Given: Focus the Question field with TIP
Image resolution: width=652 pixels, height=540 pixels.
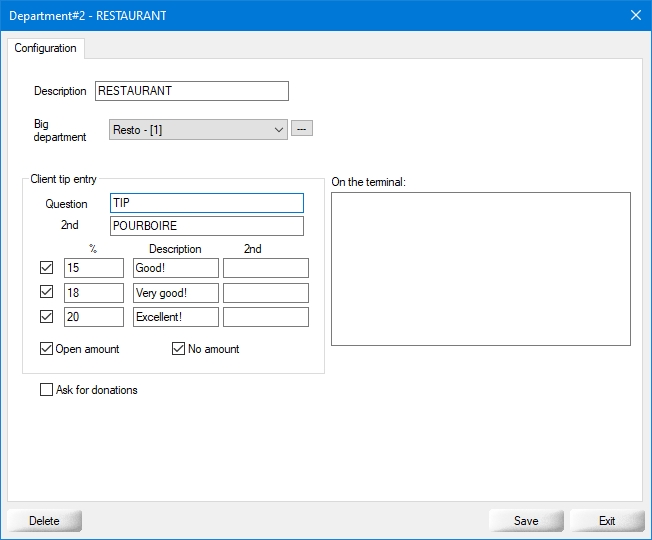Looking at the screenshot, I should [x=206, y=203].
